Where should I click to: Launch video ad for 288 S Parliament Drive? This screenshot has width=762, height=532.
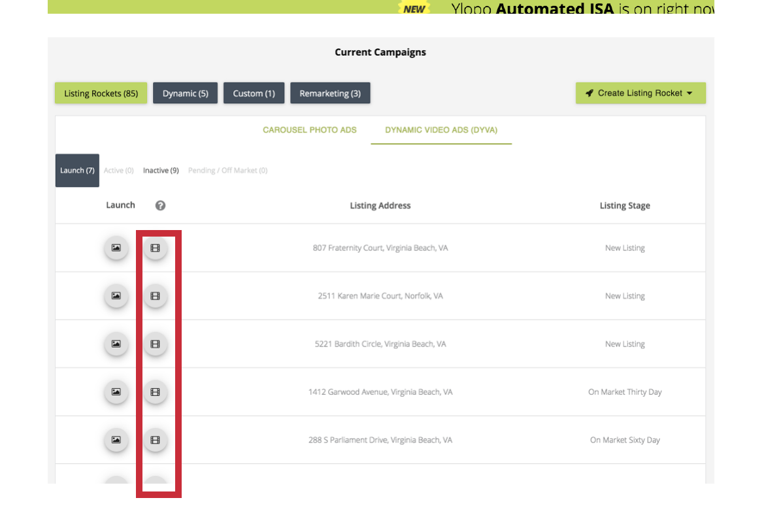tap(155, 440)
